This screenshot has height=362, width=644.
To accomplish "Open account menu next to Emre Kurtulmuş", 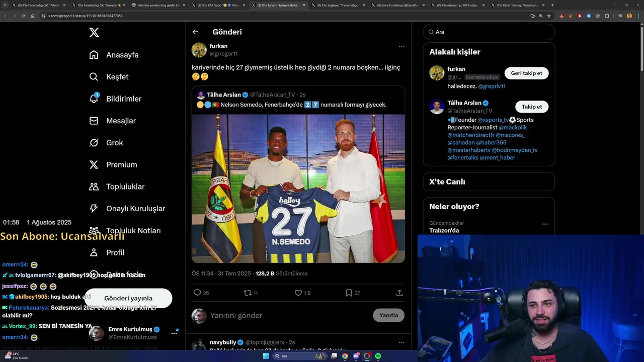I will pos(174,333).
